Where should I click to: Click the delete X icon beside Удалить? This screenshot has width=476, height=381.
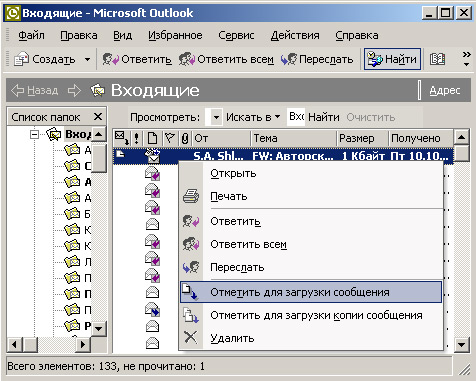pyautogui.click(x=191, y=337)
